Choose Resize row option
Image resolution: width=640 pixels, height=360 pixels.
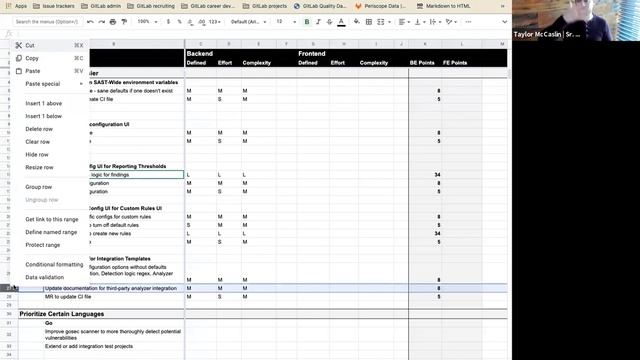coord(49,167)
